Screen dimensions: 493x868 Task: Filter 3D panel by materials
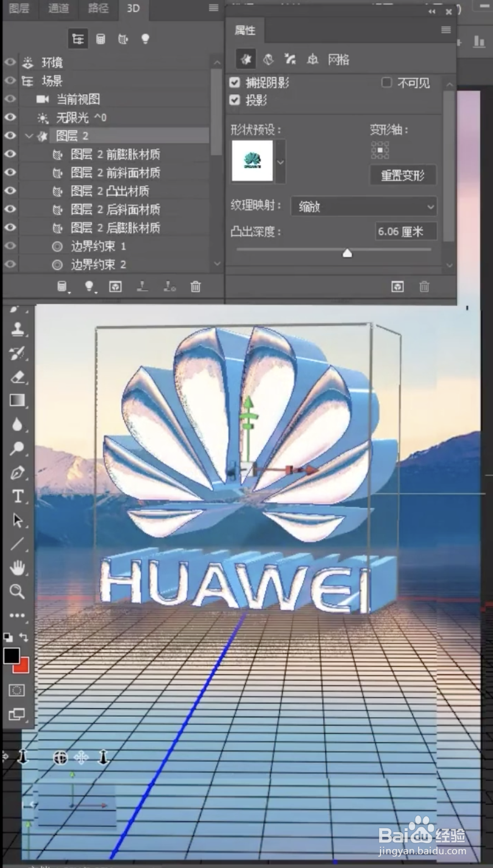[x=123, y=39]
